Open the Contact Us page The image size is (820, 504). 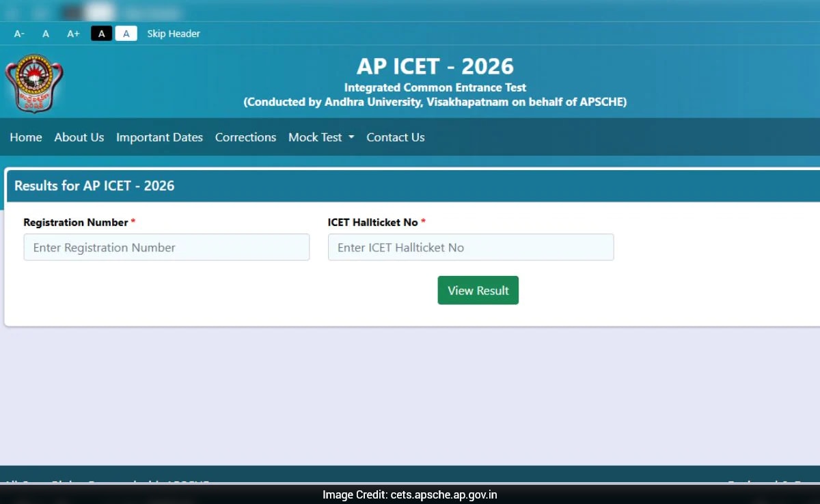396,137
